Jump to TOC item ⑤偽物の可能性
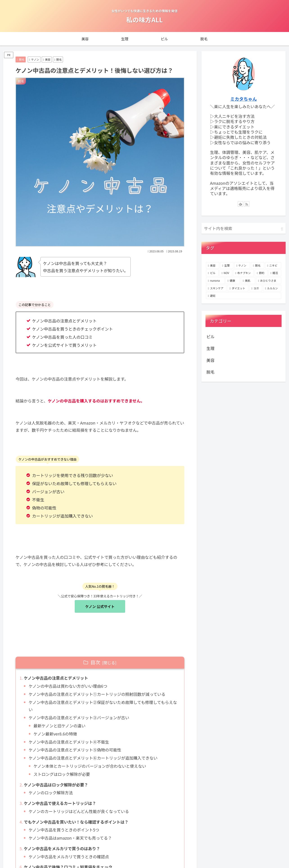 [x=75, y=750]
